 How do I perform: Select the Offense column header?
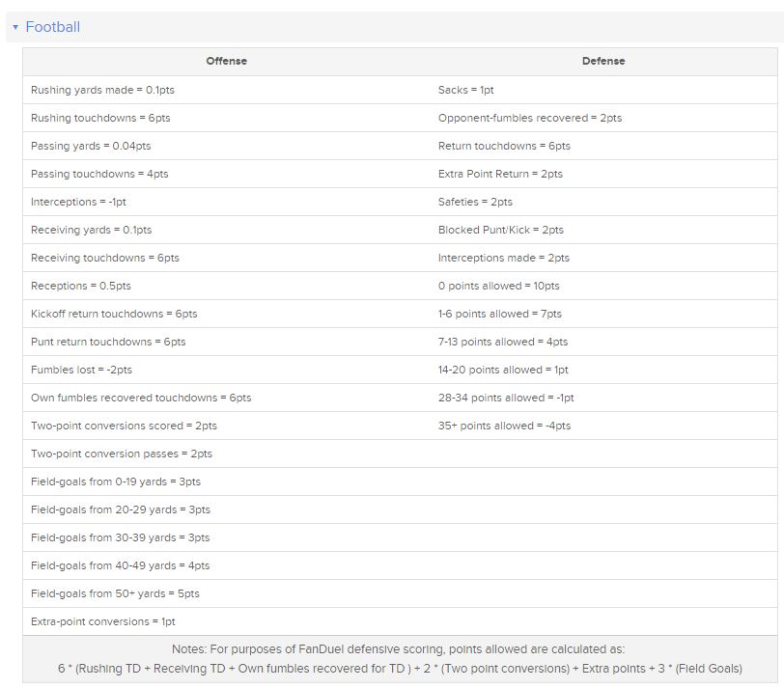click(x=227, y=61)
